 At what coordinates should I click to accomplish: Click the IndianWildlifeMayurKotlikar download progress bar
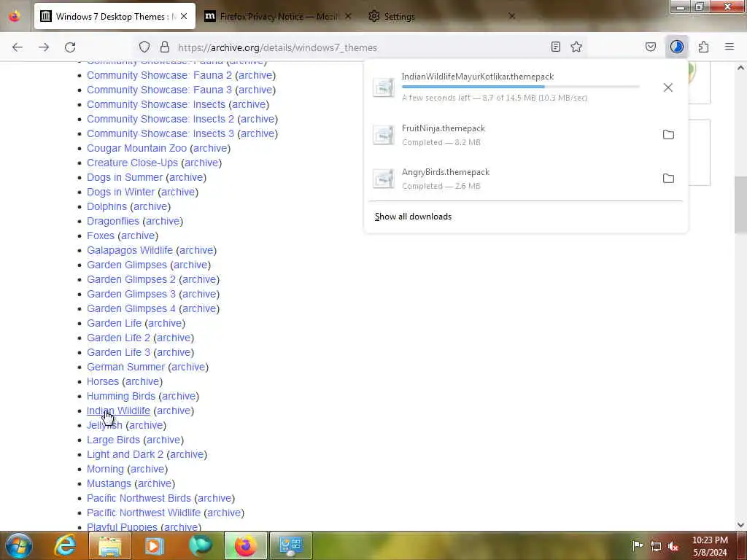(x=520, y=87)
